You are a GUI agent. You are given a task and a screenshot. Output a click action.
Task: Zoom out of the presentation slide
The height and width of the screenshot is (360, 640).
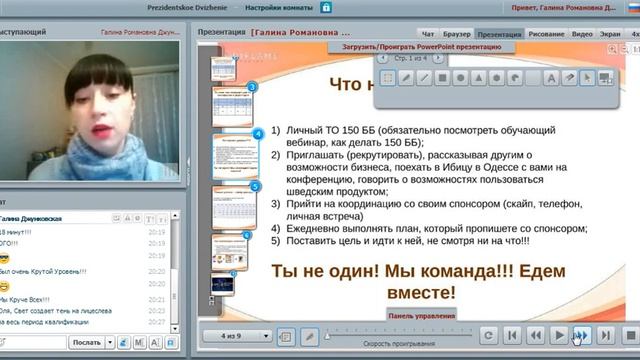point(624,49)
